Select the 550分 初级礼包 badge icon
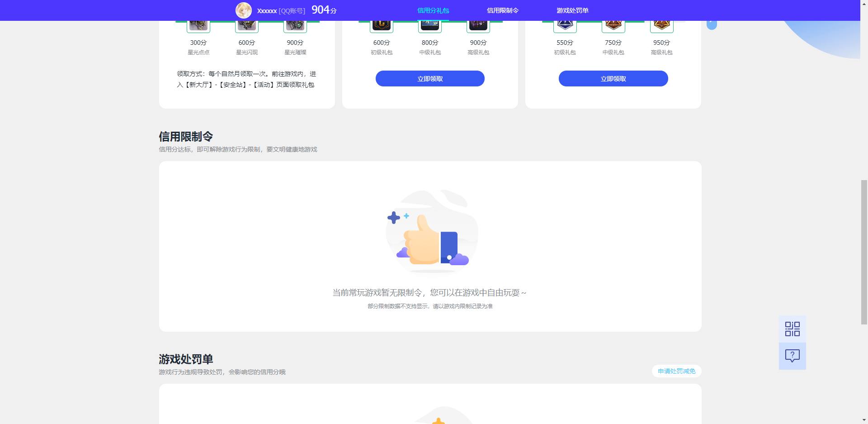The height and width of the screenshot is (424, 868). 565,26
